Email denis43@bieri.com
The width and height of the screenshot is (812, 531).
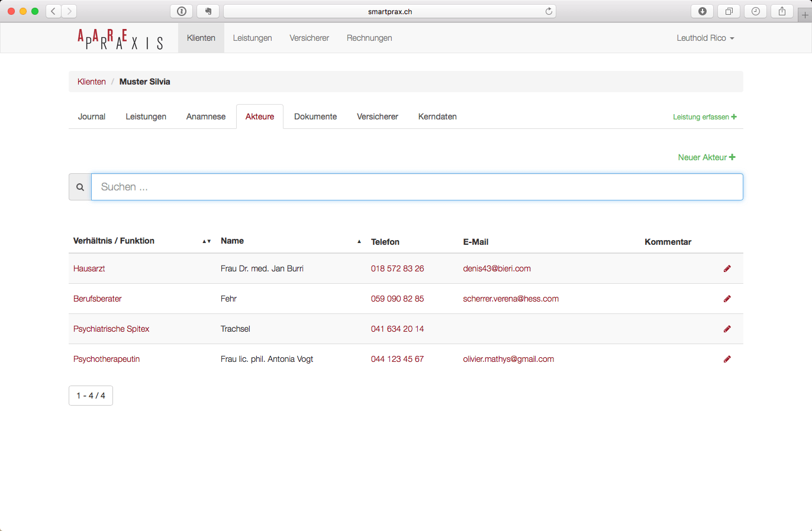point(497,268)
